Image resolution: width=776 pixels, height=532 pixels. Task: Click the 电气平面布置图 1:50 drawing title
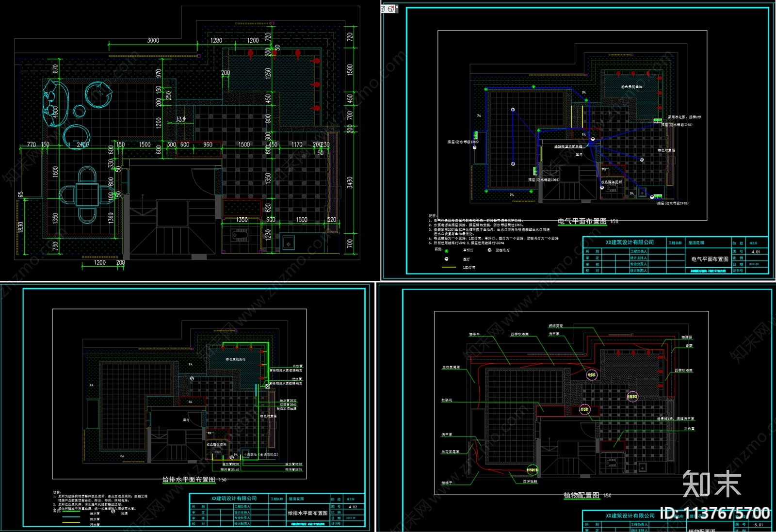pyautogui.click(x=588, y=221)
